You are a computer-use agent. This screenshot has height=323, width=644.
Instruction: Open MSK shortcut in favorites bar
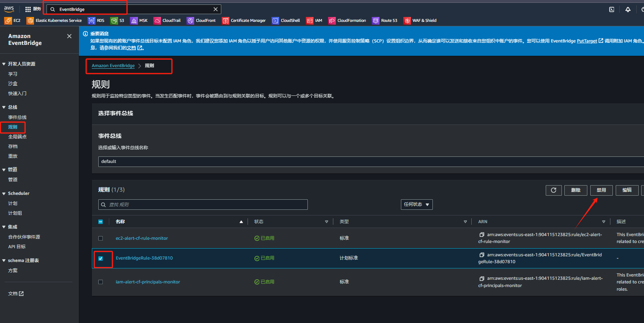(139, 21)
